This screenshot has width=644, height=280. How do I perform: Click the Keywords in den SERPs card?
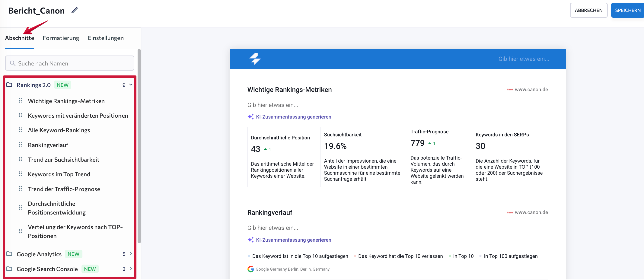pyautogui.click(x=510, y=157)
